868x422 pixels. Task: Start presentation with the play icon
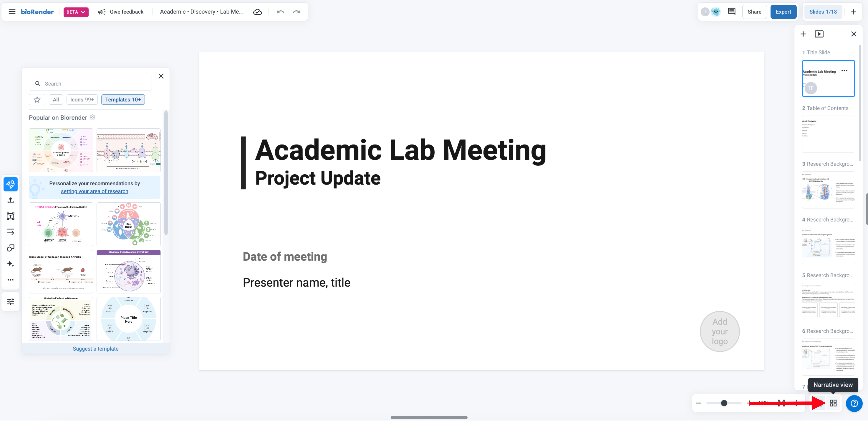pyautogui.click(x=819, y=34)
